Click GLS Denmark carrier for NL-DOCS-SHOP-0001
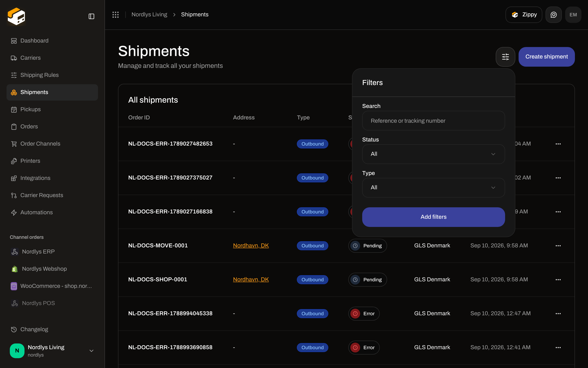The image size is (588, 368). click(x=432, y=279)
